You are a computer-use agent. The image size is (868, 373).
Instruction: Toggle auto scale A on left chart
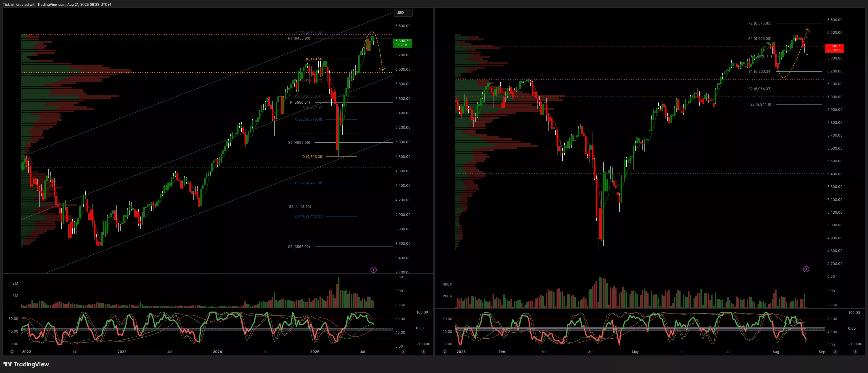point(403,352)
